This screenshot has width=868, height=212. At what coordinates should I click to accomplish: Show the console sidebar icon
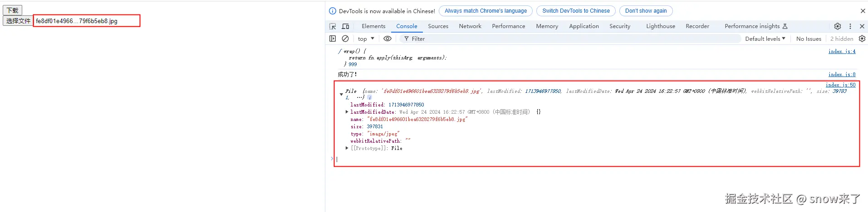[333, 39]
